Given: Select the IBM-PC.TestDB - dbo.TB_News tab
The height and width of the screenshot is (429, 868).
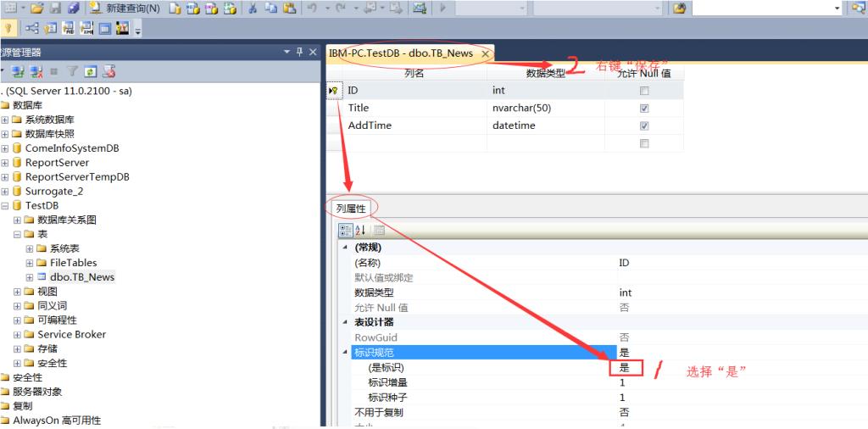Looking at the screenshot, I should (403, 53).
